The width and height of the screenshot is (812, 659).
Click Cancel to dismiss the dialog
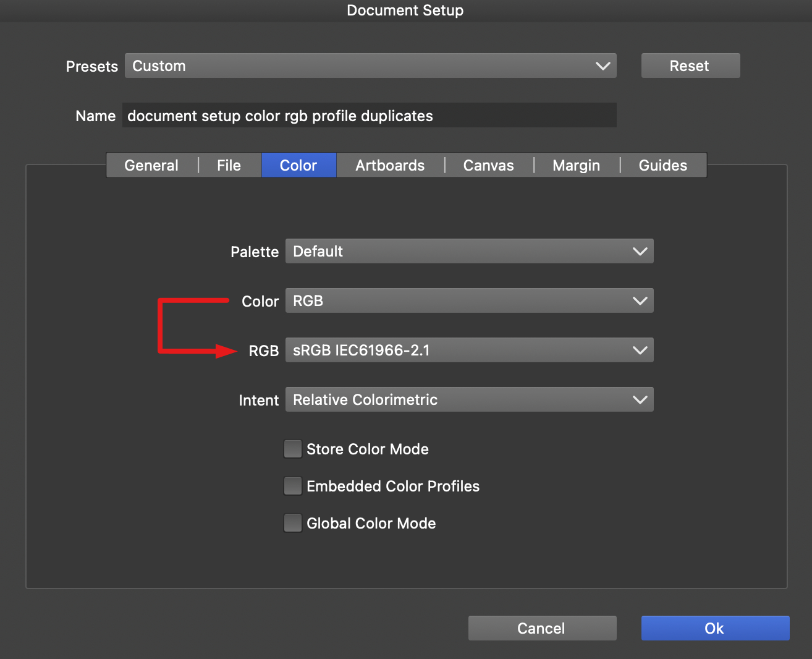tap(542, 628)
